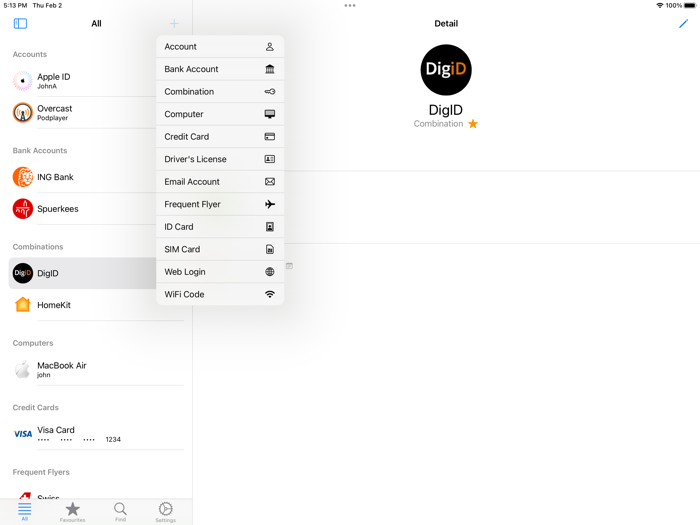Screen dimensions: 700x525
Task: Choose Credit Card from the menu
Action: (x=220, y=137)
